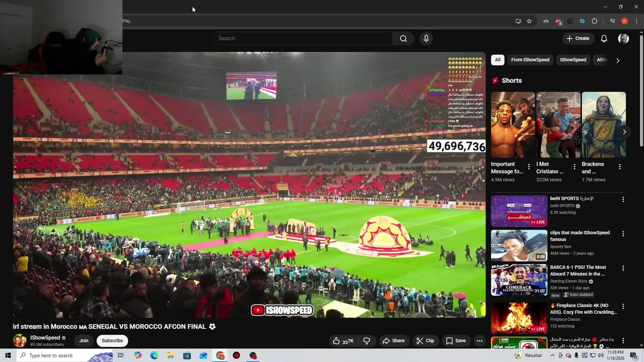Show next Shorts with arrow

pyautogui.click(x=624, y=132)
